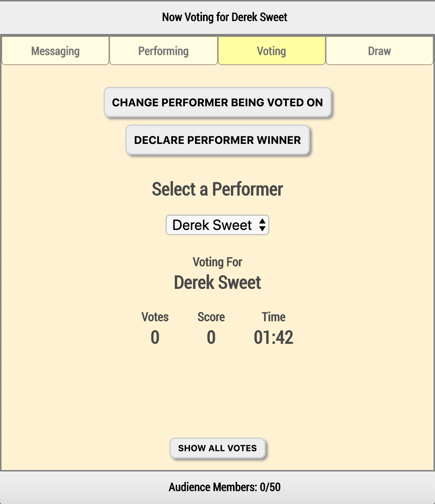This screenshot has height=504, width=435.
Task: Click the Time column label
Action: (274, 317)
